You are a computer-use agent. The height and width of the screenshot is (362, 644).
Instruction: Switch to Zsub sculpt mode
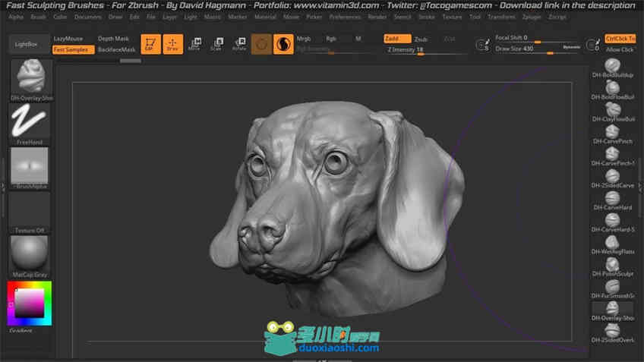pos(421,39)
